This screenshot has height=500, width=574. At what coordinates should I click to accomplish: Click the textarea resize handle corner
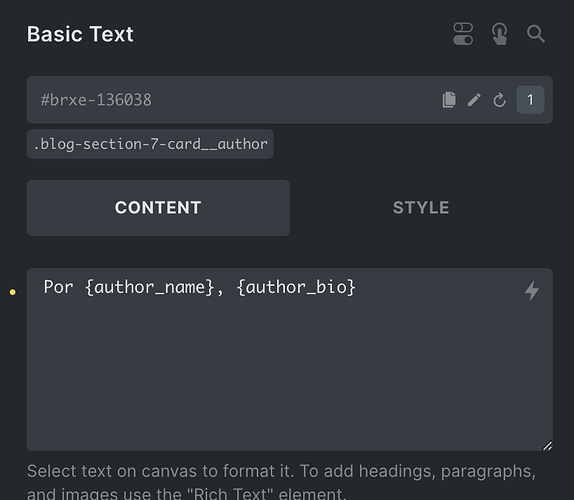click(547, 445)
